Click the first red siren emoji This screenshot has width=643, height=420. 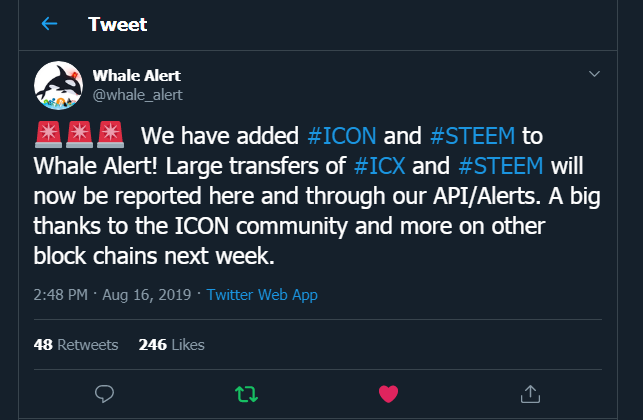click(x=48, y=134)
